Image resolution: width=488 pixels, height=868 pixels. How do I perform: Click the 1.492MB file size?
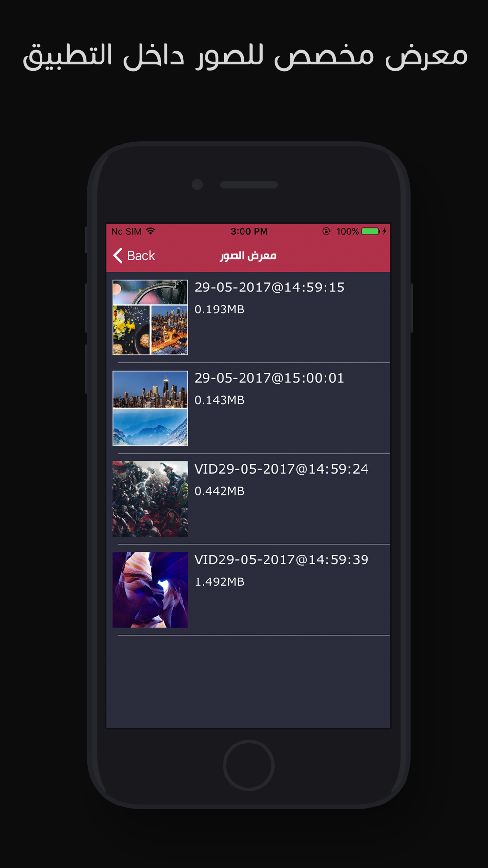click(x=219, y=581)
